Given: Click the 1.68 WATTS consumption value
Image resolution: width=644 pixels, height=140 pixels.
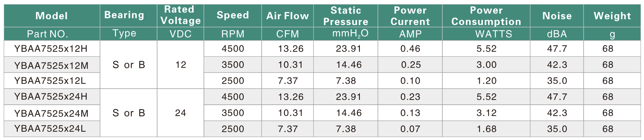Looking at the screenshot, I should tap(487, 129).
